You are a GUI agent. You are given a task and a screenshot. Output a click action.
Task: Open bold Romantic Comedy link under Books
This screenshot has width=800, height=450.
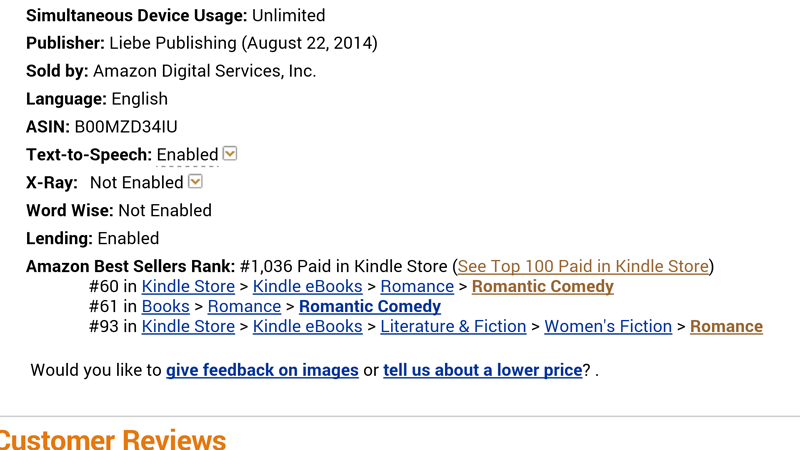pyautogui.click(x=370, y=306)
